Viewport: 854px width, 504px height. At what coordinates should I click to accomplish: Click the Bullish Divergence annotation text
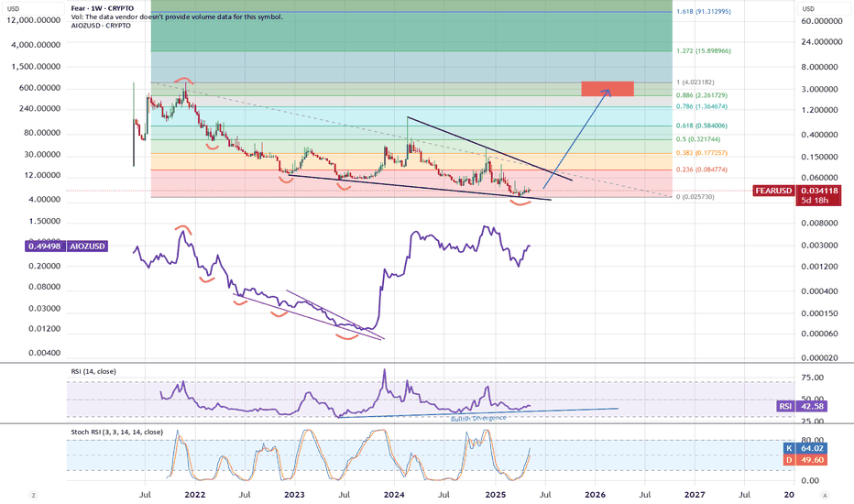(x=478, y=419)
